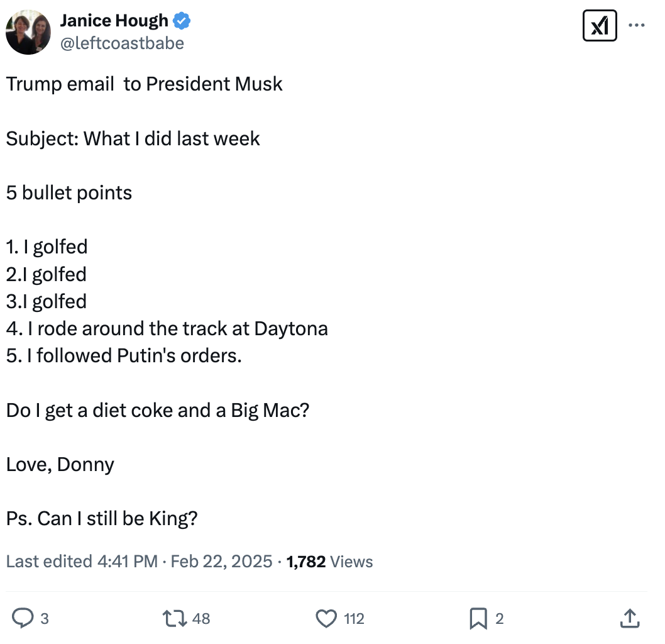The image size is (665, 644).
Task: Open the more options ellipsis menu
Action: click(637, 24)
